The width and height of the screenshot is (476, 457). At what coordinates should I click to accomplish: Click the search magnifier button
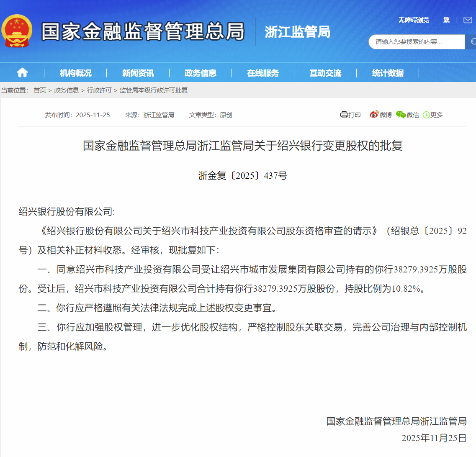pos(472,42)
